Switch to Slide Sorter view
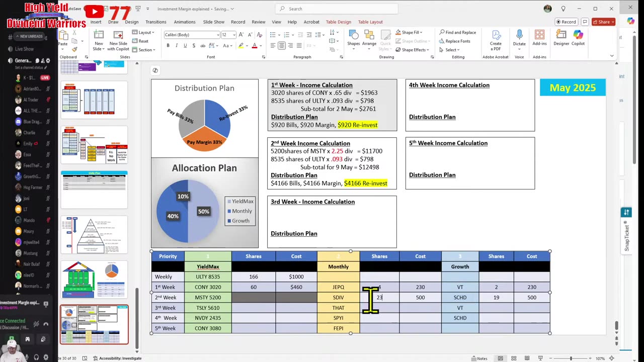The height and width of the screenshot is (362, 644). (x=514, y=358)
